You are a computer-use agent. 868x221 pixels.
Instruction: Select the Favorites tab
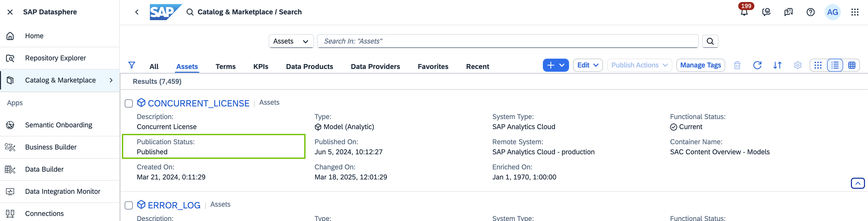tap(433, 66)
